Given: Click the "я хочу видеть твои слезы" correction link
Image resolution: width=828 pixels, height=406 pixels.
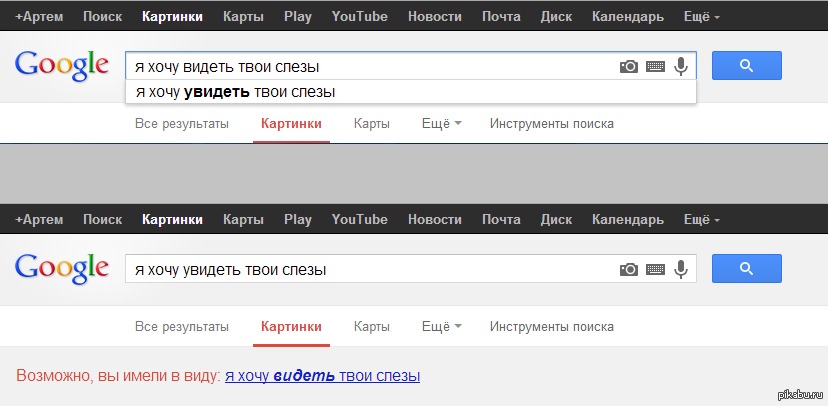Looking at the screenshot, I should point(322,376).
